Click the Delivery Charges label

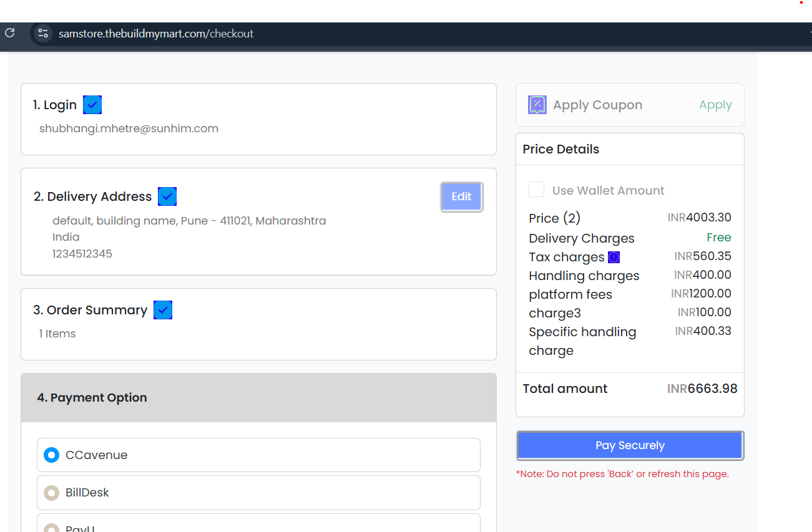click(582, 238)
